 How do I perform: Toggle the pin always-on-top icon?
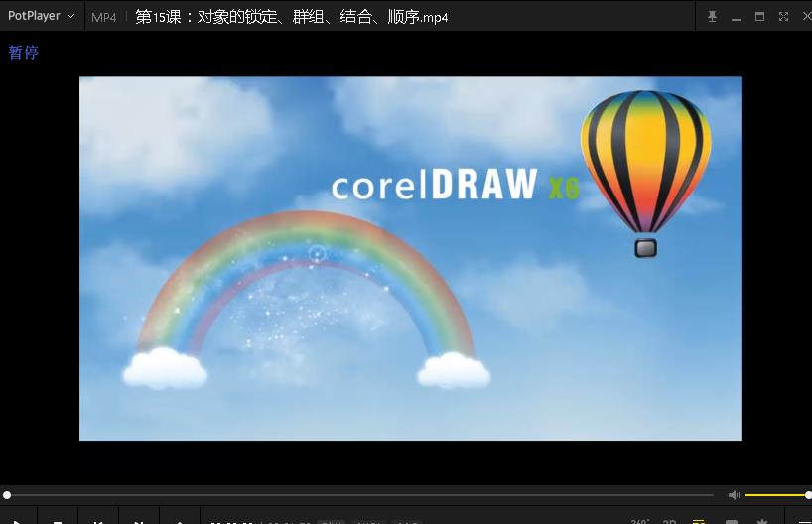coord(713,17)
